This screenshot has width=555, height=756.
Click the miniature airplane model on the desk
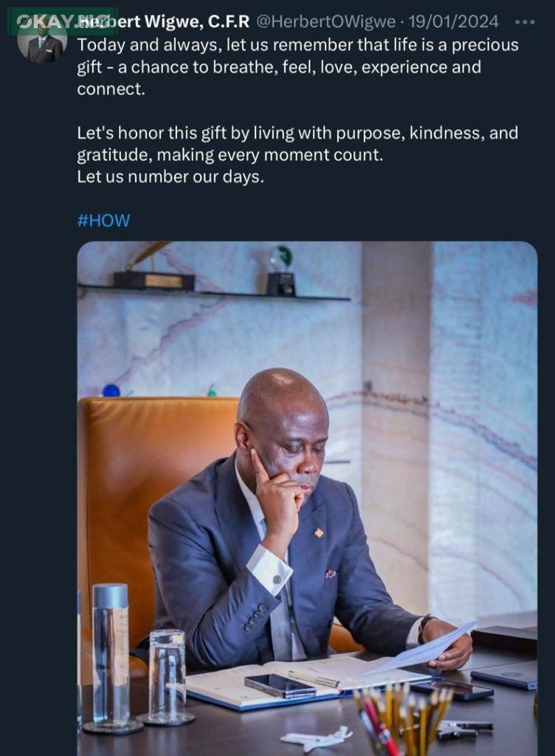pyautogui.click(x=317, y=737)
